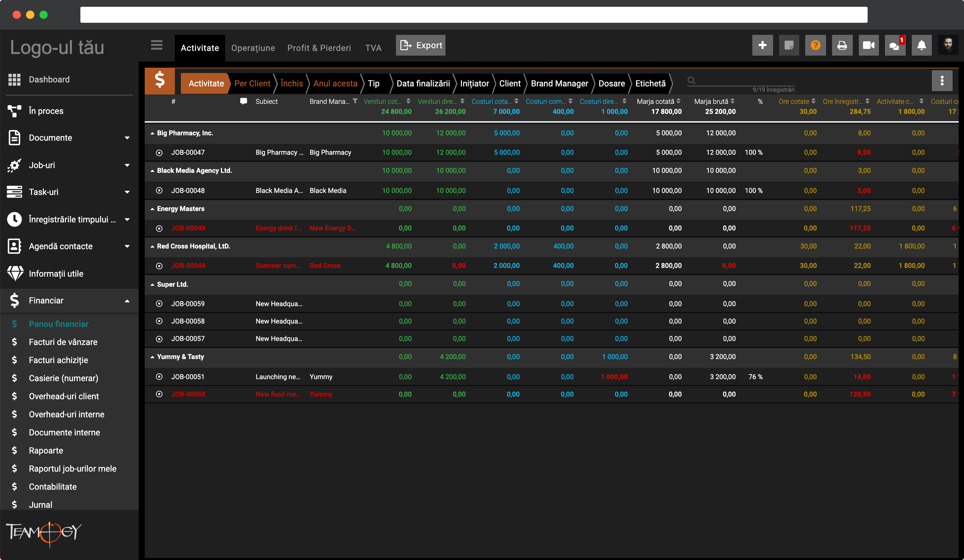Click the Informații utile diamond icon
The width and height of the screenshot is (964, 560).
pyautogui.click(x=15, y=274)
